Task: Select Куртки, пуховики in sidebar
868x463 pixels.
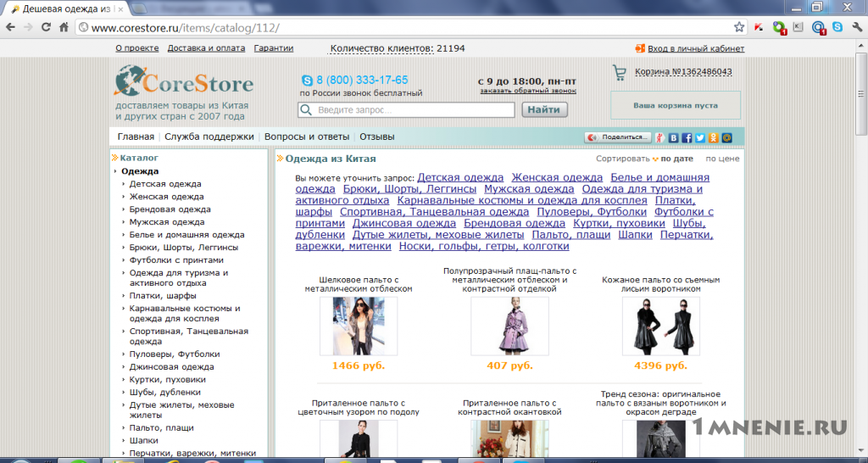Action: pyautogui.click(x=168, y=380)
